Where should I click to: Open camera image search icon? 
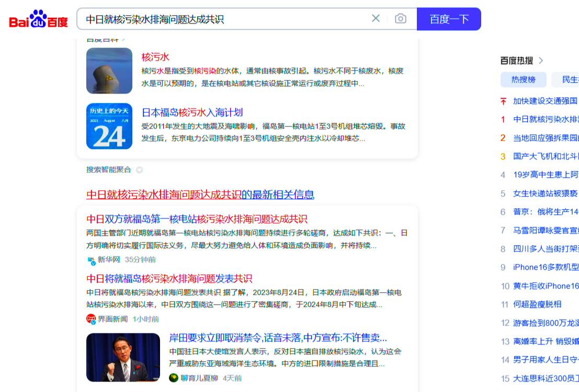pyautogui.click(x=401, y=19)
